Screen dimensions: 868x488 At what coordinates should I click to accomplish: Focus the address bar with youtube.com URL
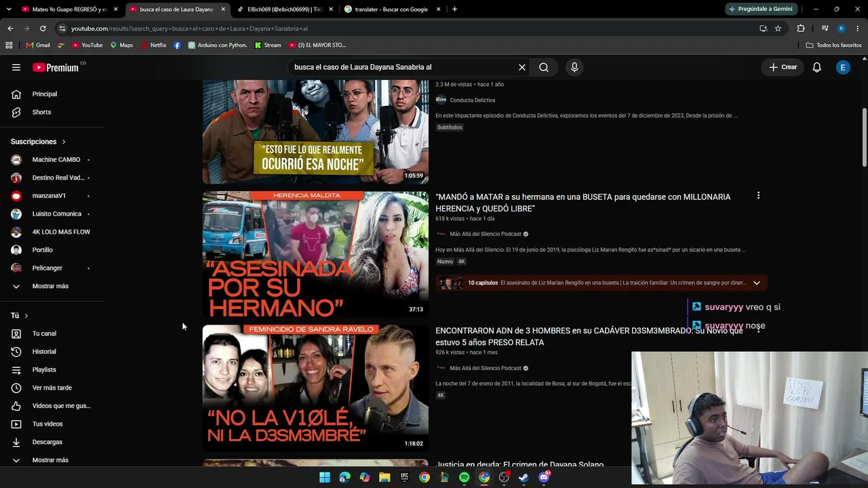[407, 28]
